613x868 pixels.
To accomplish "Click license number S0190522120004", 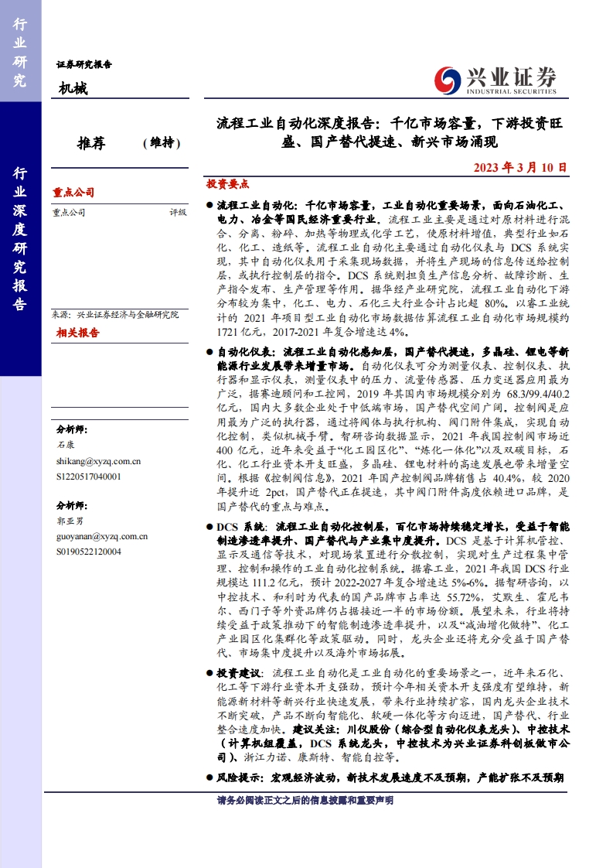I will pyautogui.click(x=89, y=551).
